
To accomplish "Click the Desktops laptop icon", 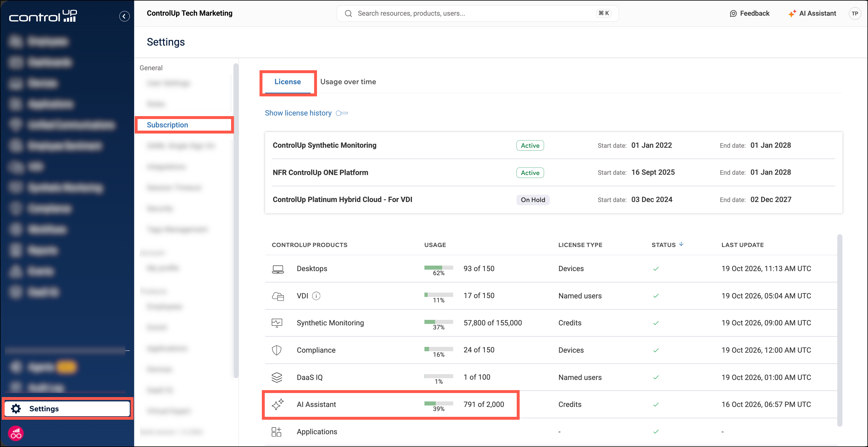I will coord(278,269).
